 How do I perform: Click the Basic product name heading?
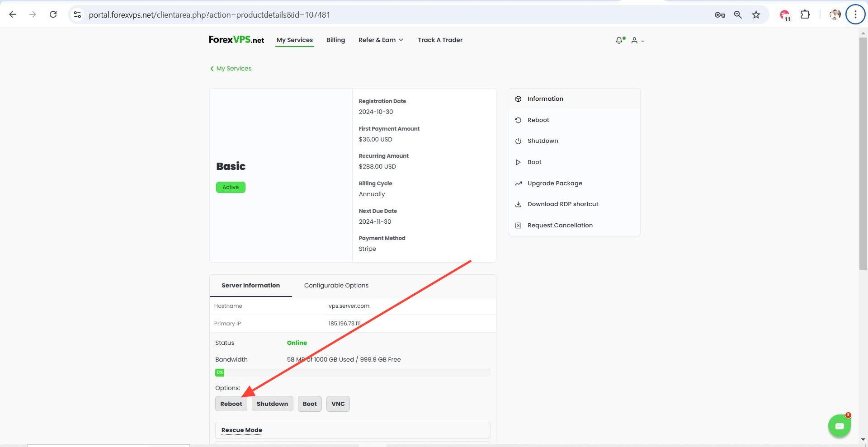point(231,166)
